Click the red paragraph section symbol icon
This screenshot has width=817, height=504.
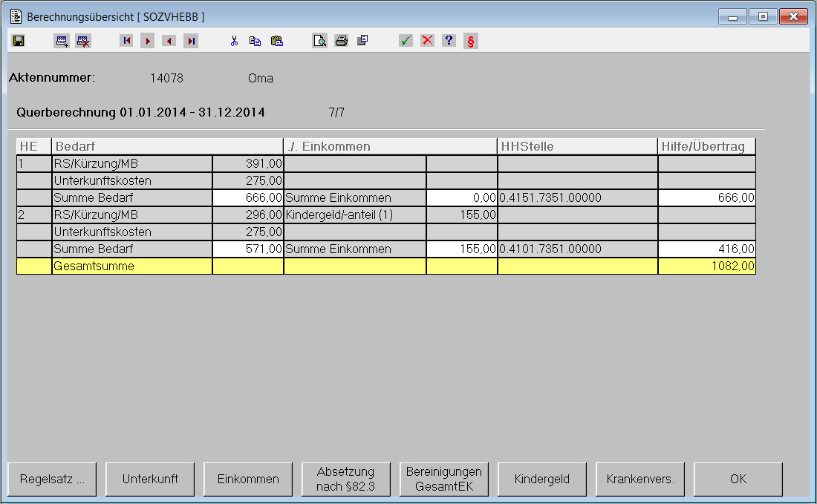470,41
